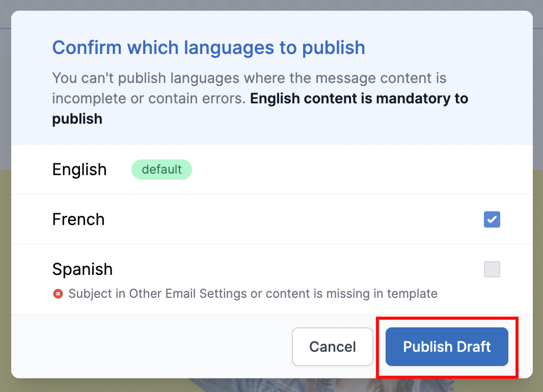
Task: Click the gray description text about incomplete content
Action: coord(249,78)
